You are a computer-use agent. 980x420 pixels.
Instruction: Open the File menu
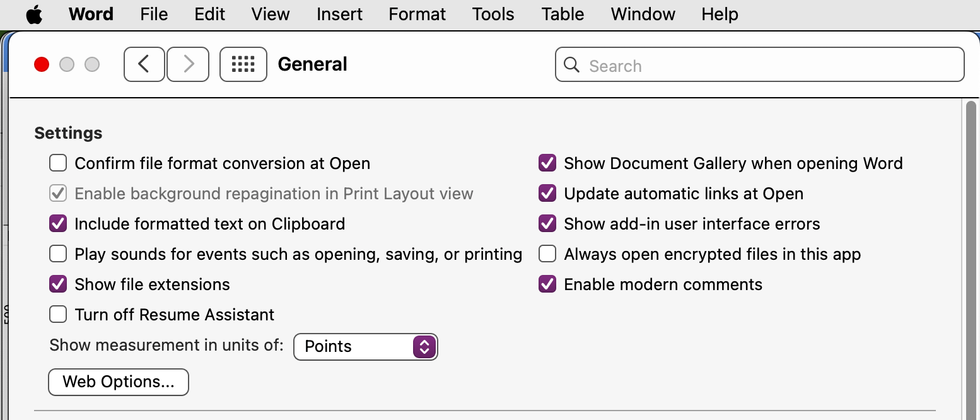pos(154,14)
